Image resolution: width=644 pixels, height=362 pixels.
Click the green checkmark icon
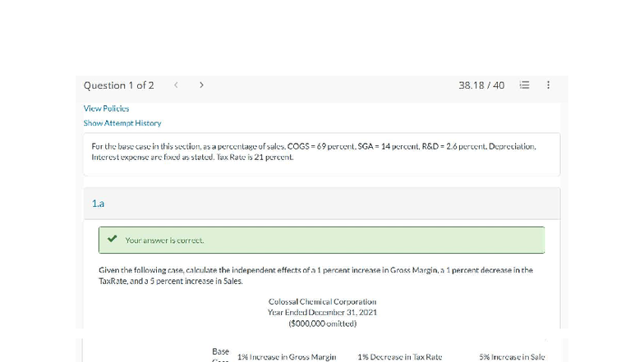tap(112, 241)
